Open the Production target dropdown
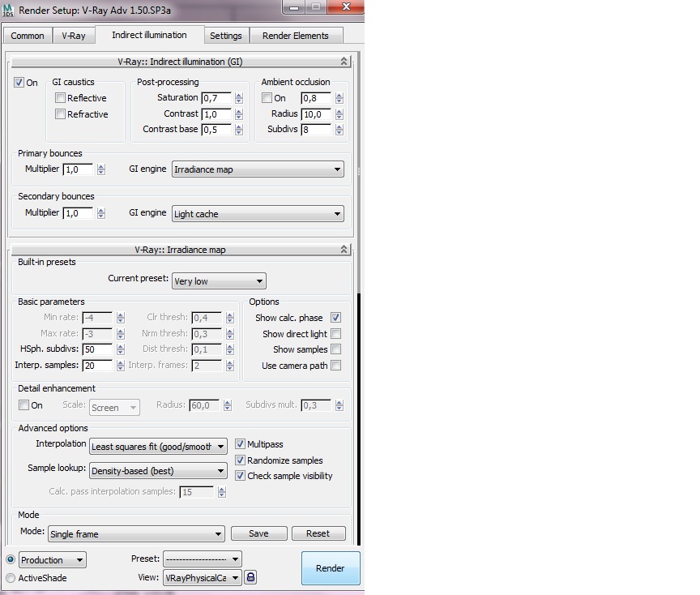Viewport: 700px width, 595px height. point(52,559)
